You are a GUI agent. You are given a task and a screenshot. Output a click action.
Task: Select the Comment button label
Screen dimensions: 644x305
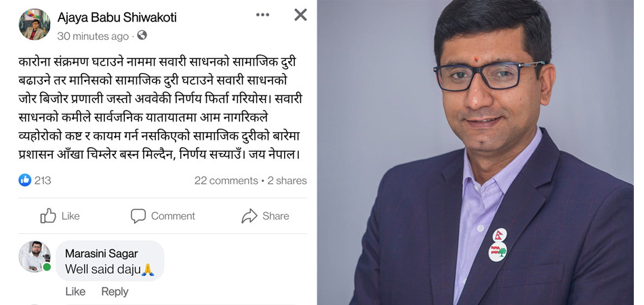tap(173, 216)
